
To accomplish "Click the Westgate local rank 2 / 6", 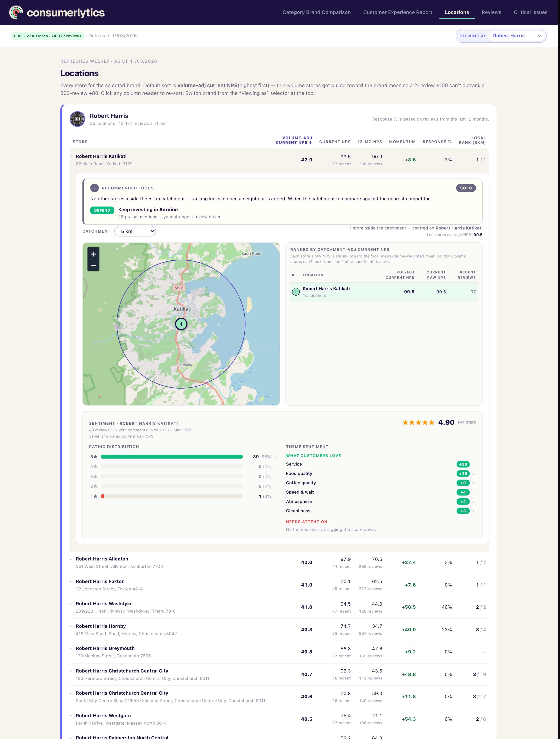I will [481, 719].
